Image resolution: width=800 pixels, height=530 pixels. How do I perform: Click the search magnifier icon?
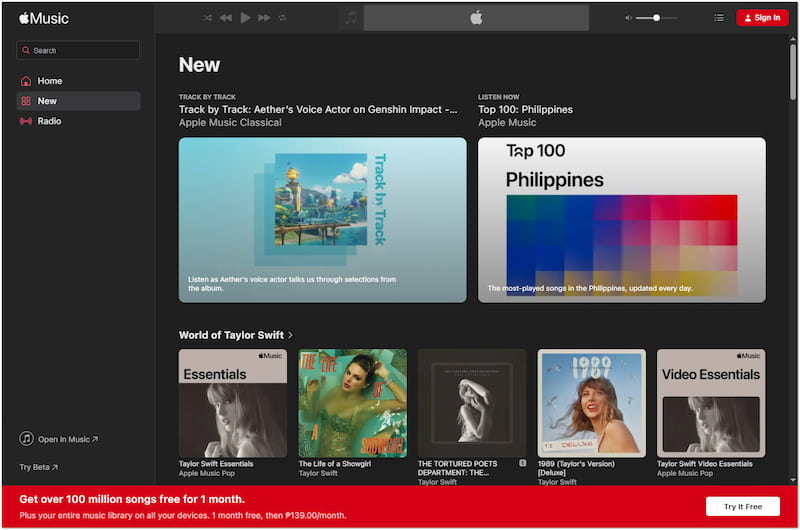click(x=26, y=51)
